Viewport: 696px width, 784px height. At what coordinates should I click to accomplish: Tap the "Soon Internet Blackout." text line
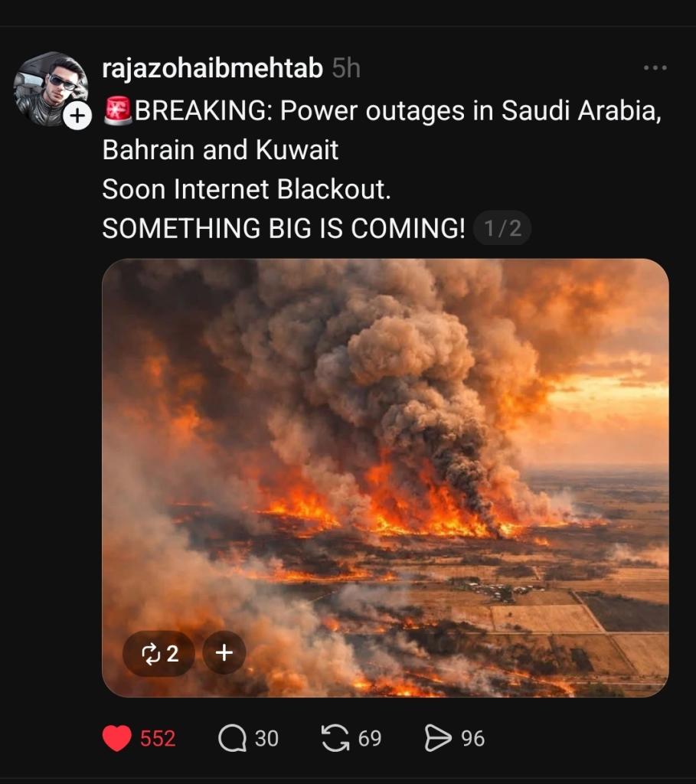pyautogui.click(x=247, y=190)
